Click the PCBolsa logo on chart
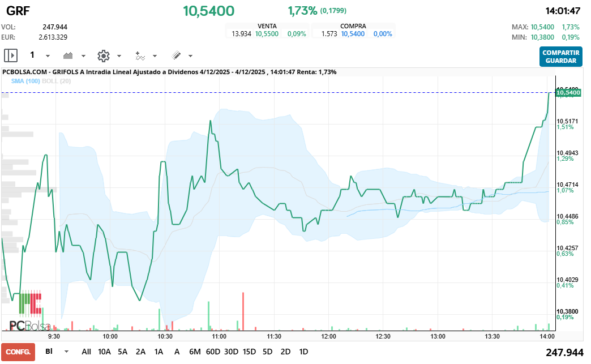Image resolution: width=591 pixels, height=364 pixels. tap(29, 326)
